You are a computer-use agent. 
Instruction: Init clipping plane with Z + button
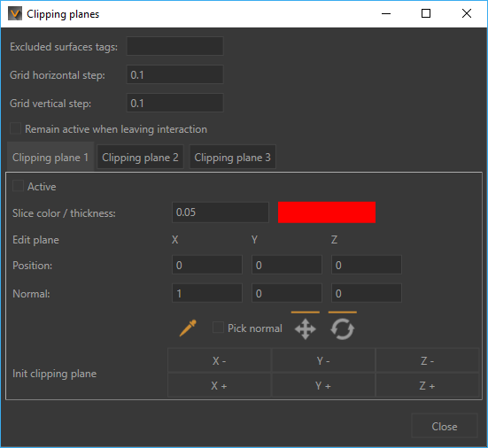pyautogui.click(x=427, y=385)
